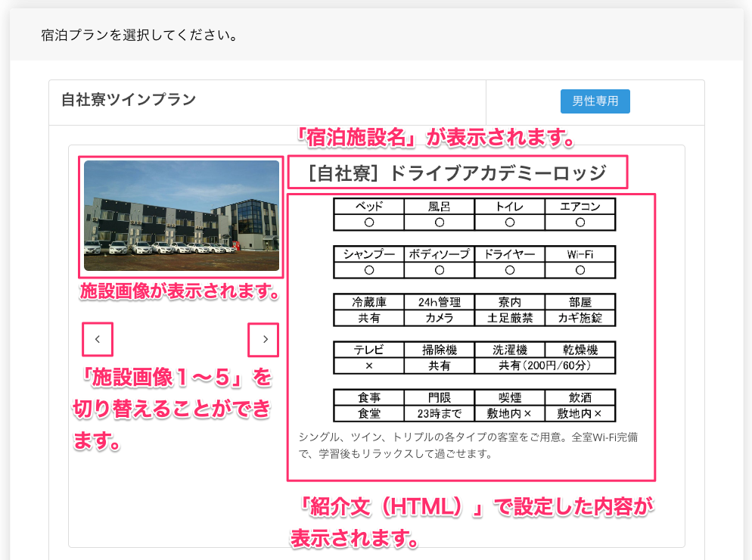The image size is (752, 560).
Task: Click the 宿泊プランを選択してください header text
Action: [x=139, y=36]
